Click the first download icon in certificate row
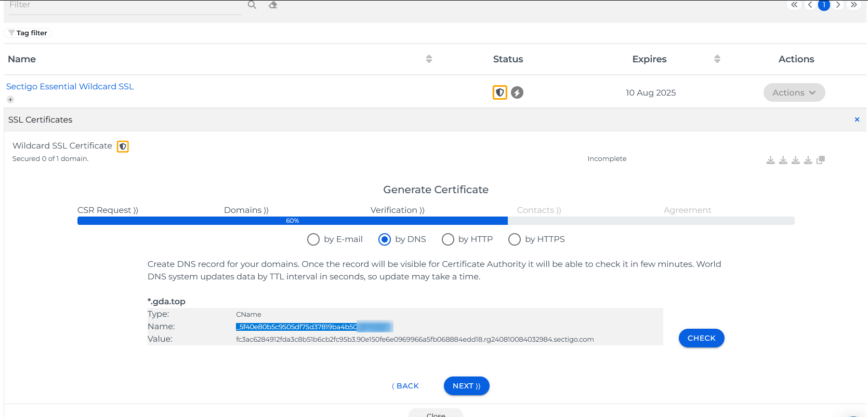Screen dimensions: 868x417 [770, 160]
